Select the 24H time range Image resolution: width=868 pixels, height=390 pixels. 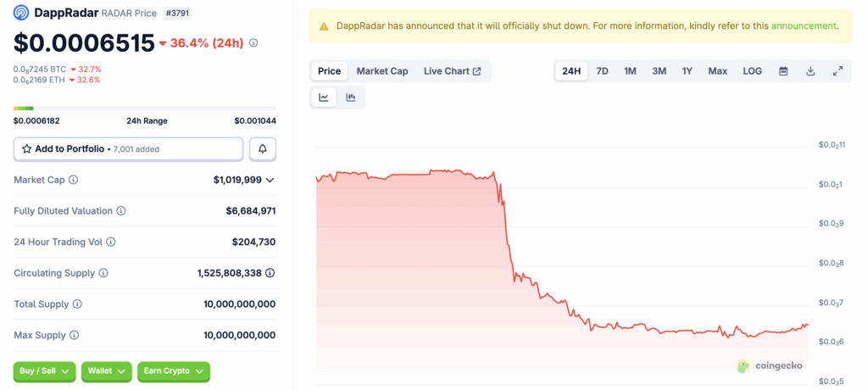click(x=571, y=71)
